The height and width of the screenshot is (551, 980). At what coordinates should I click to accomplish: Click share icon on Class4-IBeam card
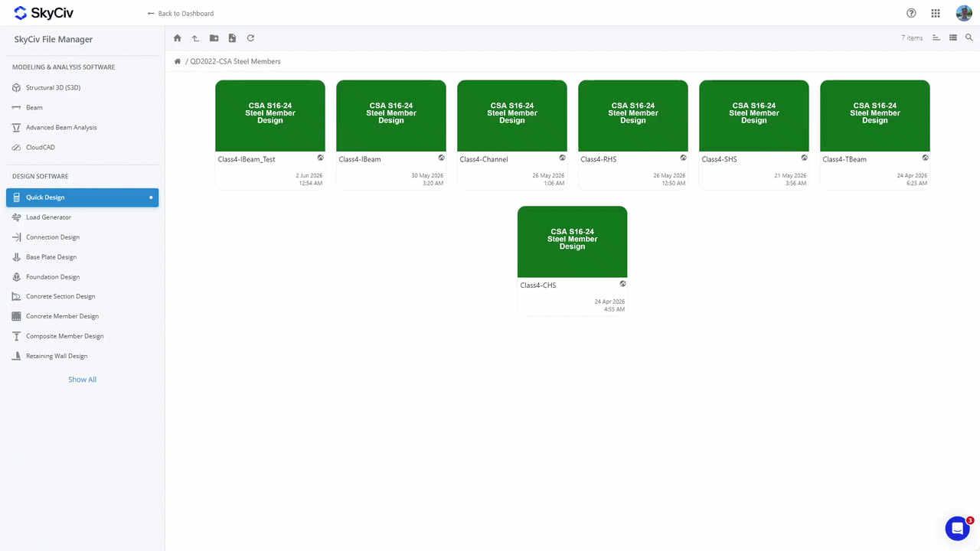click(x=442, y=158)
